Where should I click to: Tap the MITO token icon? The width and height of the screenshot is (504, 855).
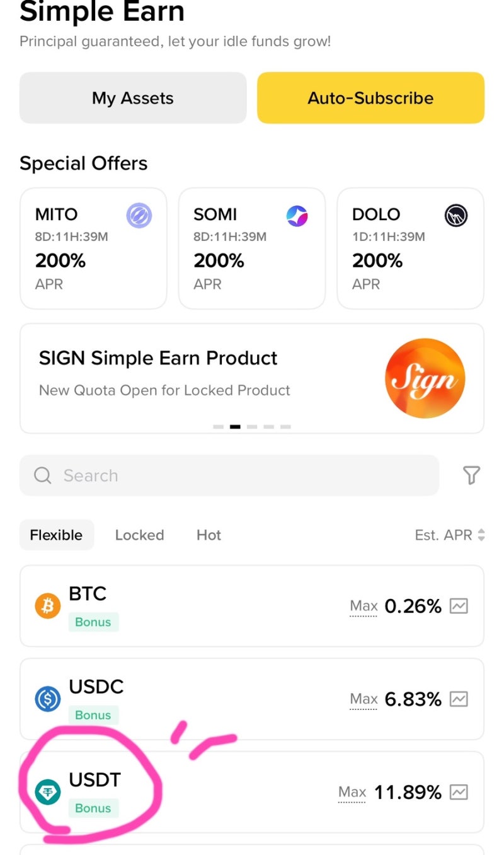pyautogui.click(x=139, y=215)
